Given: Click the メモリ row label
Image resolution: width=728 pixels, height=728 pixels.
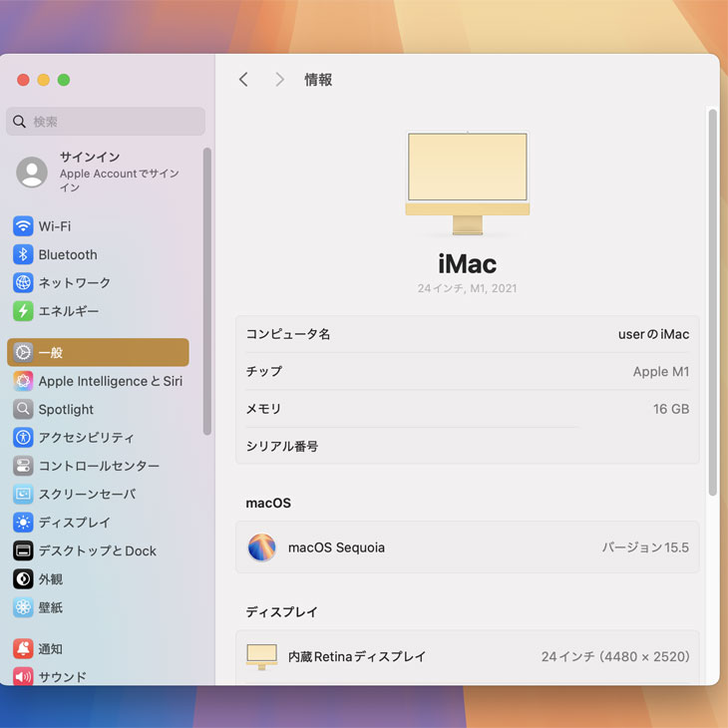Looking at the screenshot, I should click(x=263, y=409).
